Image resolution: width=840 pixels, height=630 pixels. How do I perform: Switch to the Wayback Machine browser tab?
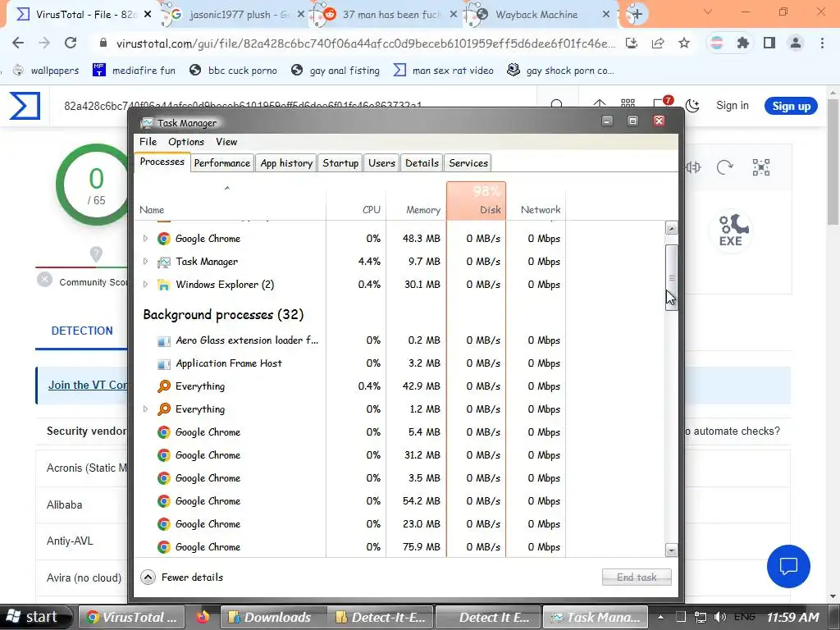coord(536,15)
